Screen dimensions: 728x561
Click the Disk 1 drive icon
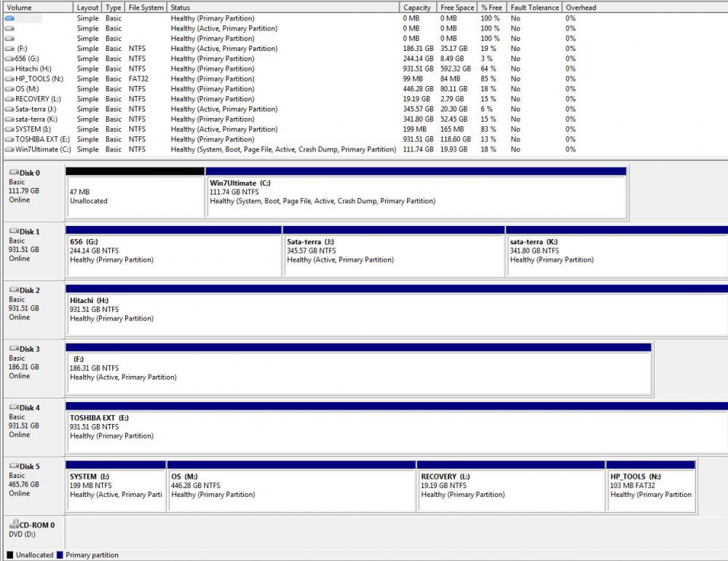pos(13,232)
